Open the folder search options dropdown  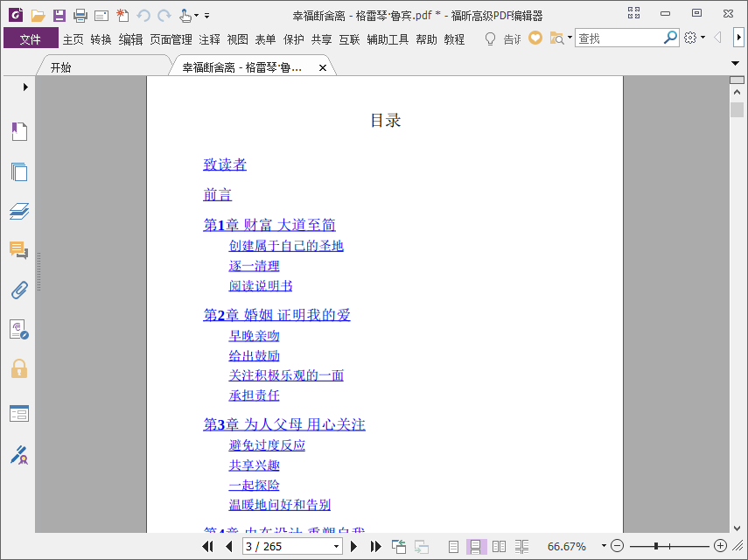(570, 38)
